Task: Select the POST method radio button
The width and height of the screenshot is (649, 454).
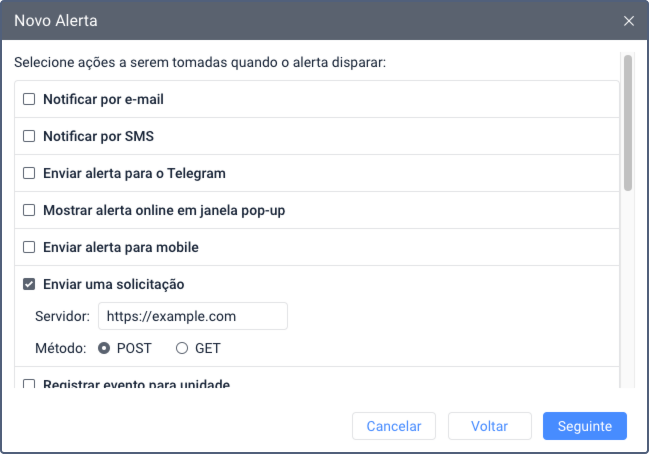Action: point(104,349)
